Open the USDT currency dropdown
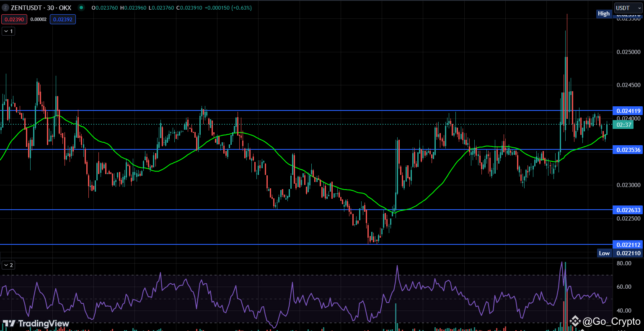This screenshot has height=331, width=644. coord(628,8)
